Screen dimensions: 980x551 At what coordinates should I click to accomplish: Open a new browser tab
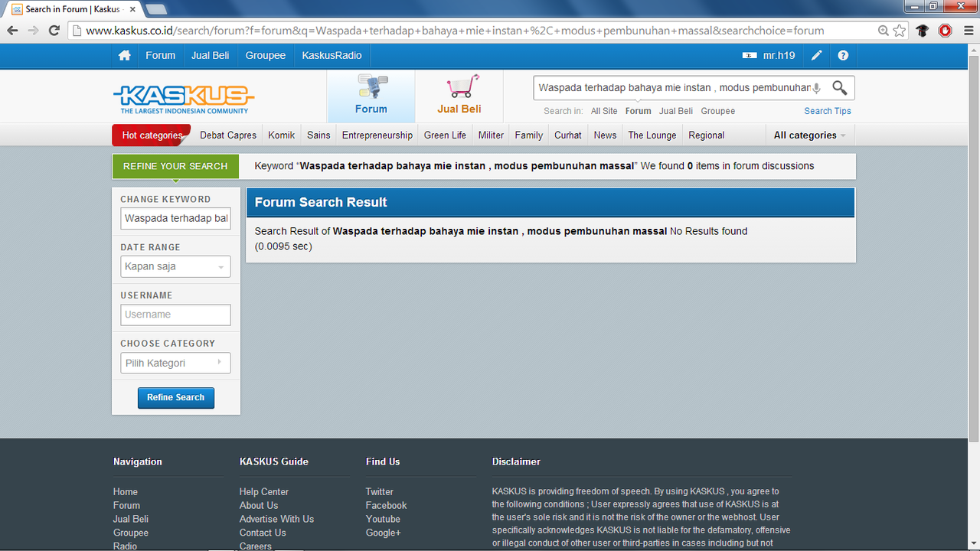click(156, 9)
